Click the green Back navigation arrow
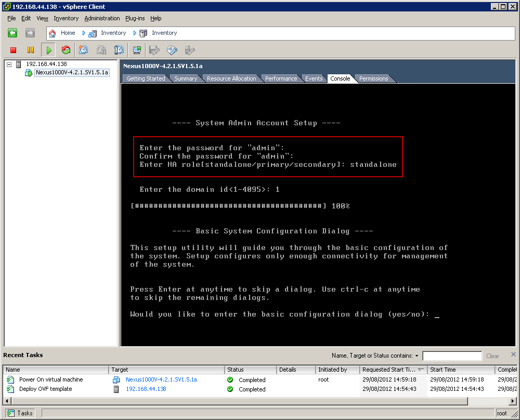The width and height of the screenshot is (520, 420). click(x=12, y=33)
